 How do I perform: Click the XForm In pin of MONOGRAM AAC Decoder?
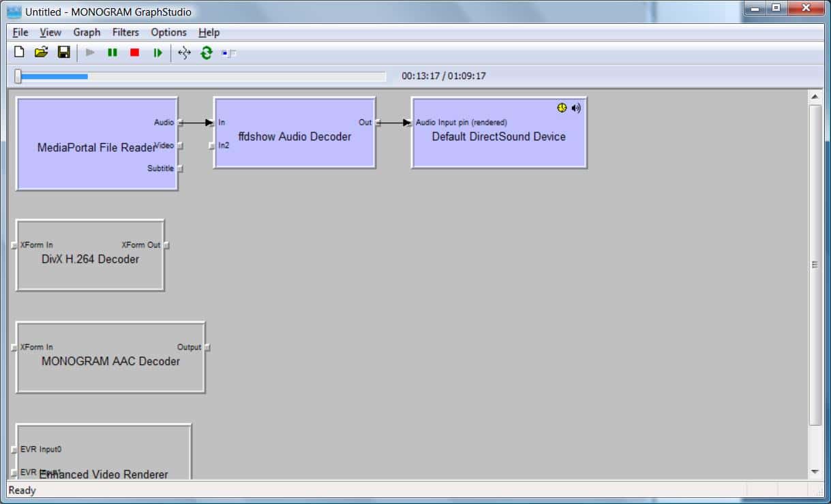pyautogui.click(x=14, y=347)
